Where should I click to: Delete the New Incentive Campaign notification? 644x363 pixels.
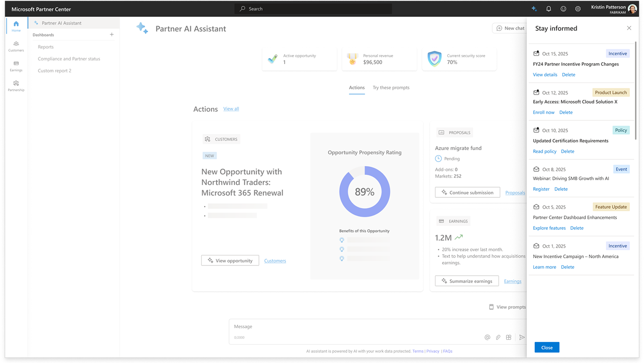click(x=568, y=267)
